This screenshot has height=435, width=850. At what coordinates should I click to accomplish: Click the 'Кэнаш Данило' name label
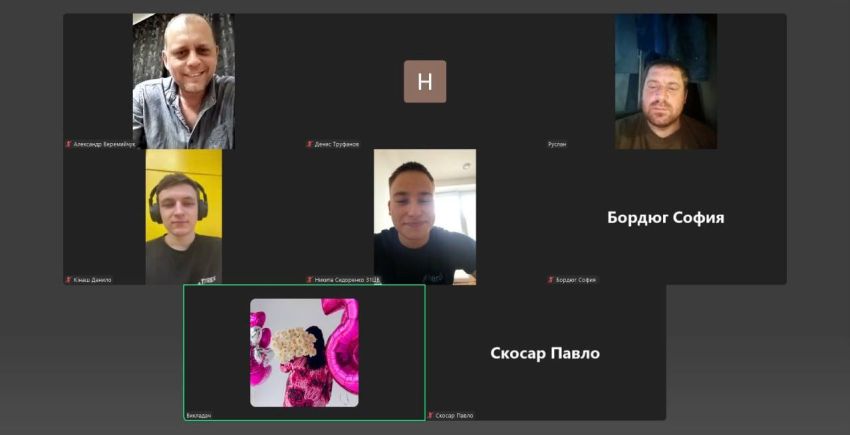[92, 280]
